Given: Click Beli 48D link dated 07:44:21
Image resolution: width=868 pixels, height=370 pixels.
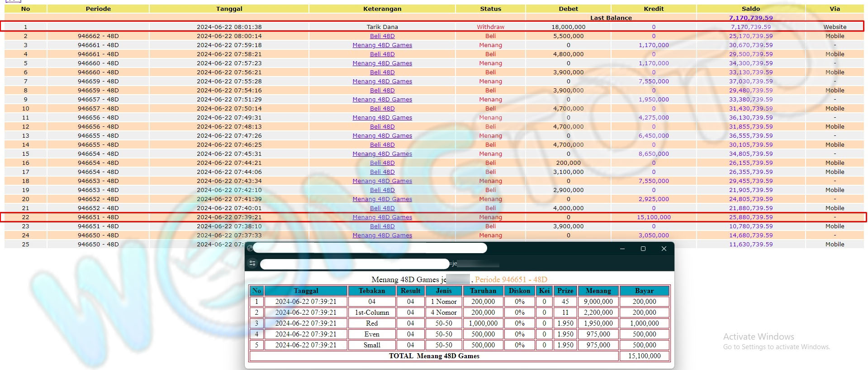Looking at the screenshot, I should click(x=382, y=163).
